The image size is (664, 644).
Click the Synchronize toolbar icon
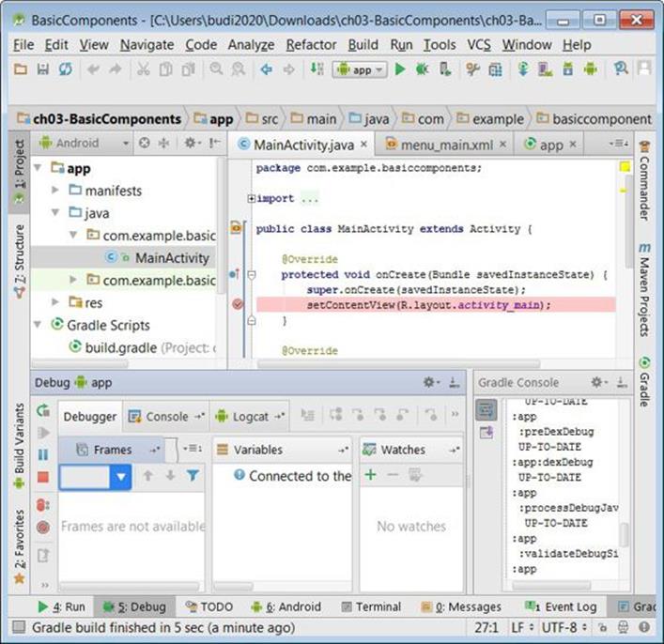(x=65, y=69)
